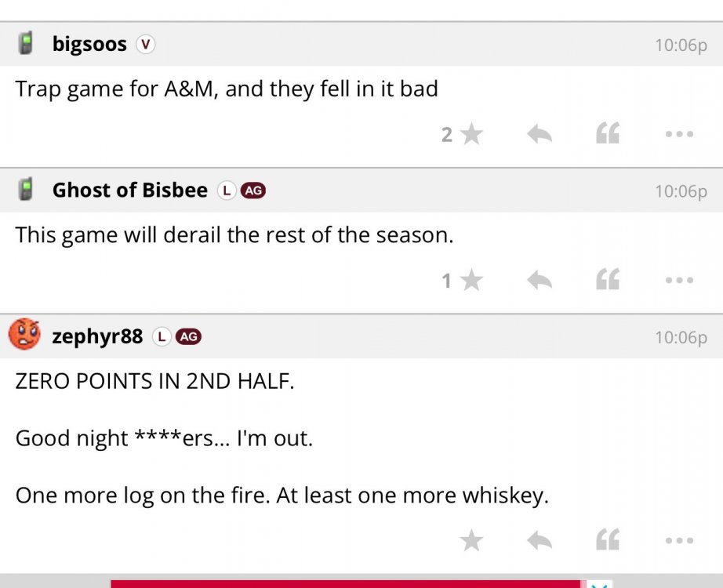723x588 pixels.
Task: Click zephyr88's angry face avatar
Action: pyautogui.click(x=25, y=336)
